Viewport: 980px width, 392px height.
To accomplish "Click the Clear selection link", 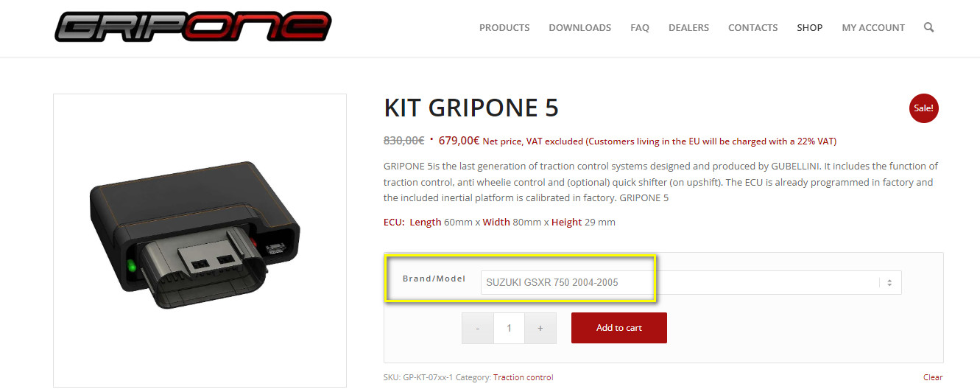I will (933, 377).
